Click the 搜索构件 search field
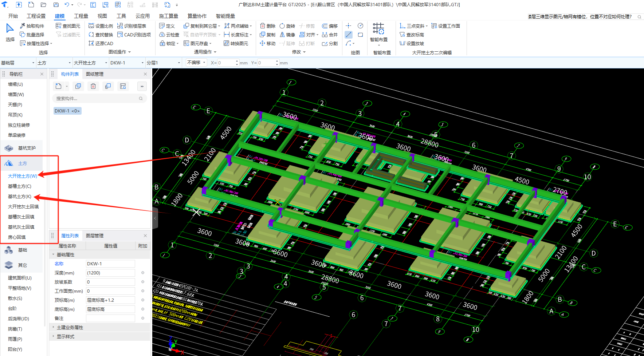The height and width of the screenshot is (356, 644). pyautogui.click(x=99, y=98)
